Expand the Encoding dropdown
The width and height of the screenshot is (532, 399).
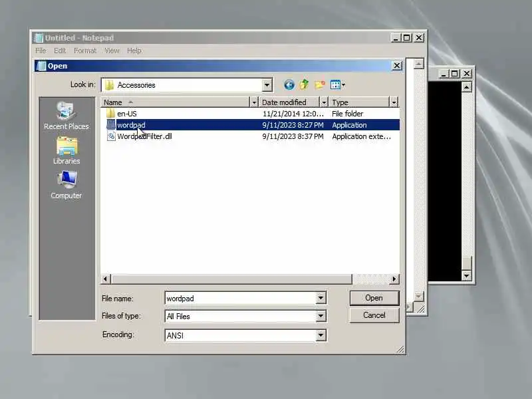tap(321, 336)
